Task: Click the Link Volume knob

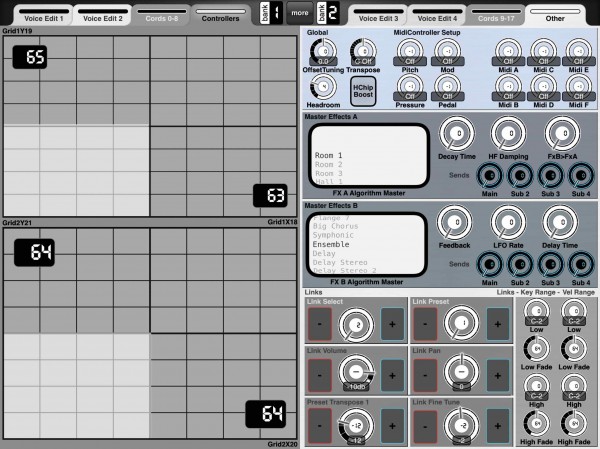Action: [356, 372]
